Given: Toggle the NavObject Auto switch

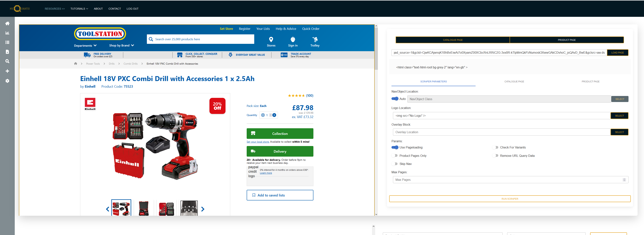Looking at the screenshot, I should pyautogui.click(x=395, y=99).
